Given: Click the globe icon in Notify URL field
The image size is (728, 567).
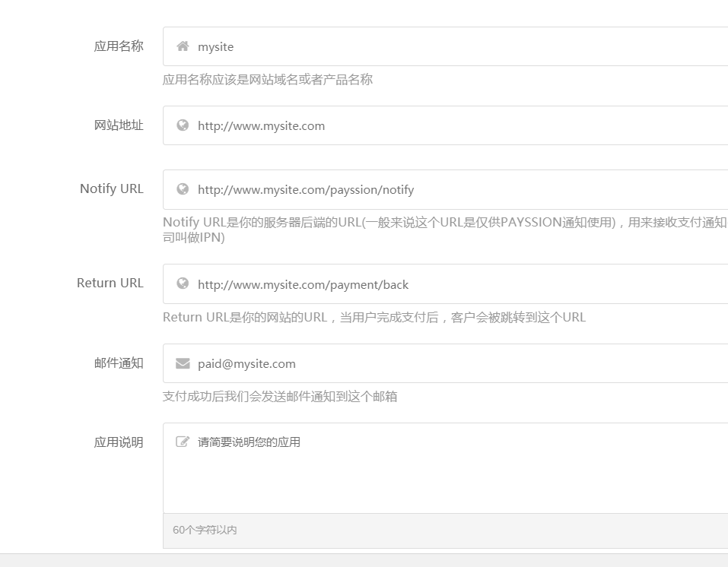Looking at the screenshot, I should 182,188.
